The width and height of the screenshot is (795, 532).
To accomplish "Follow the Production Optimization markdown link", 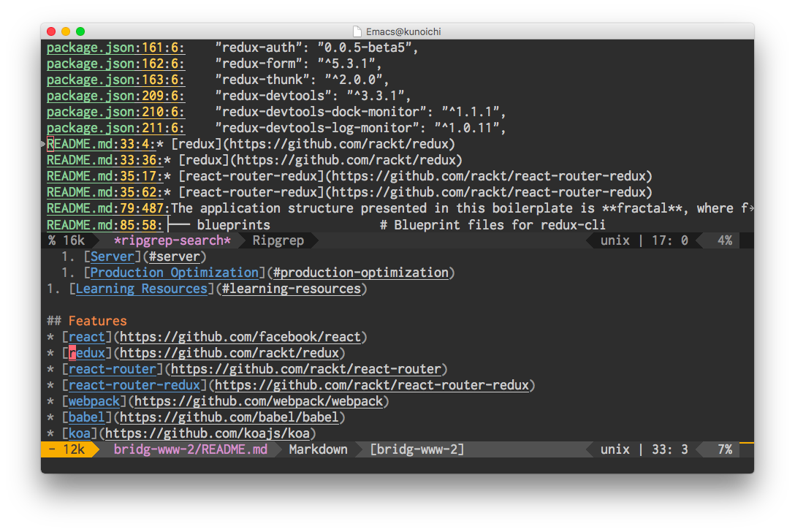I will [x=175, y=273].
